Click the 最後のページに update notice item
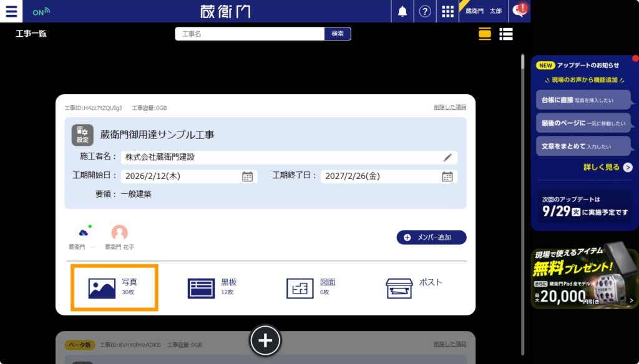Screen dimensions: 639x364 (583, 123)
